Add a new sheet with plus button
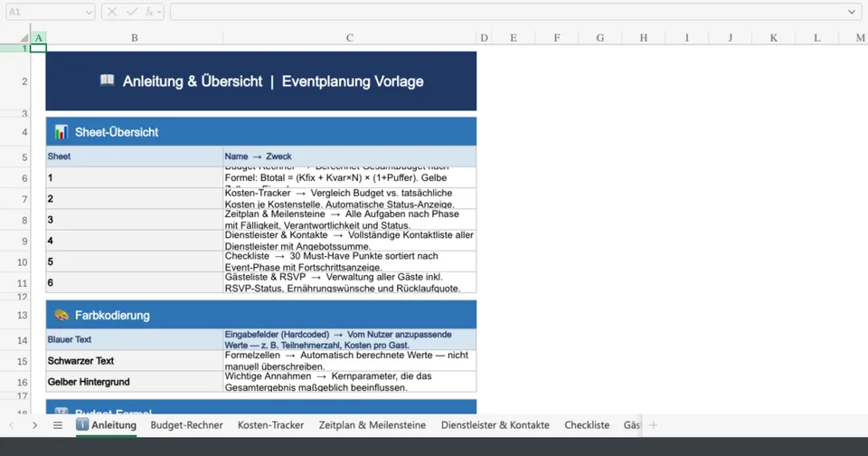The image size is (868, 456). tap(653, 425)
